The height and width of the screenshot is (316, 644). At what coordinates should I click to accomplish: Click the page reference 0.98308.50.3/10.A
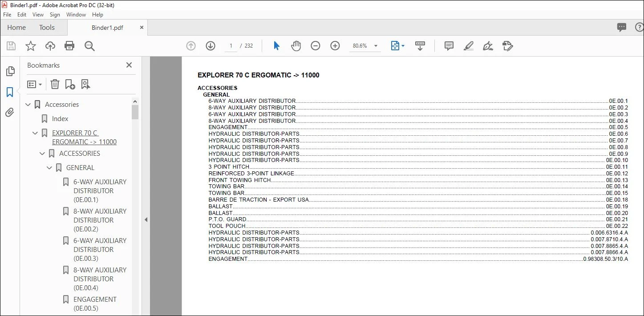(x=606, y=259)
